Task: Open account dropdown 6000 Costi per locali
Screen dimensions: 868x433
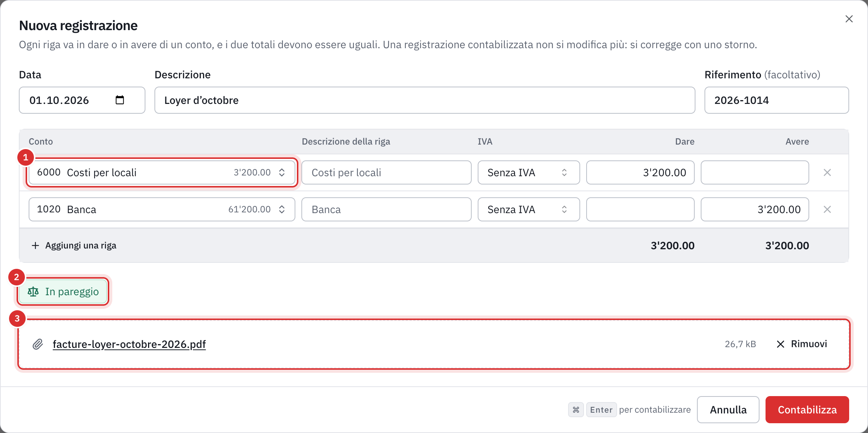Action: 162,172
